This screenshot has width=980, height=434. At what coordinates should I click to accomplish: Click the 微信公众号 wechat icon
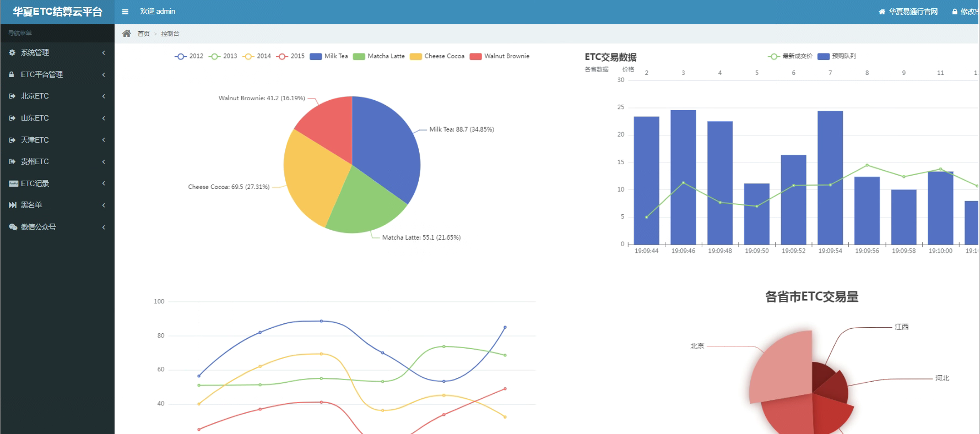pyautogui.click(x=13, y=227)
